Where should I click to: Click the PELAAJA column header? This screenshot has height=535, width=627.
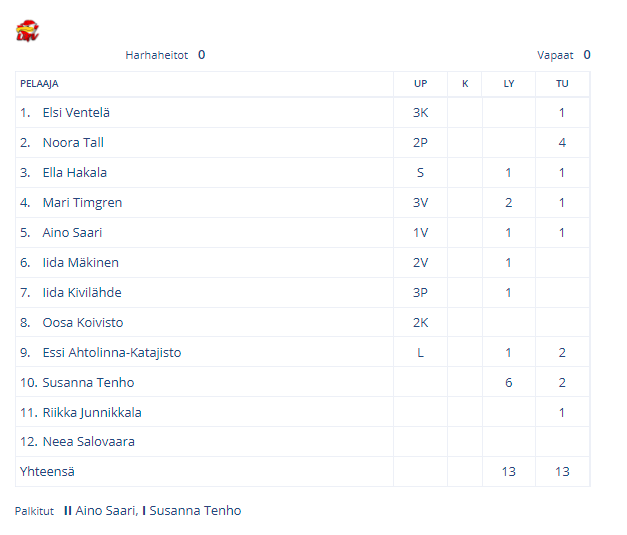[39, 84]
